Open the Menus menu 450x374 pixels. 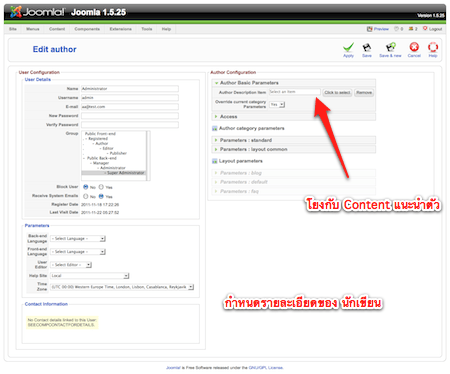[33, 29]
